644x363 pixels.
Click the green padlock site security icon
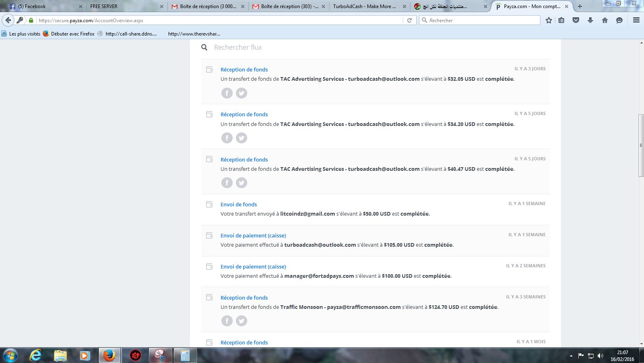point(31,20)
